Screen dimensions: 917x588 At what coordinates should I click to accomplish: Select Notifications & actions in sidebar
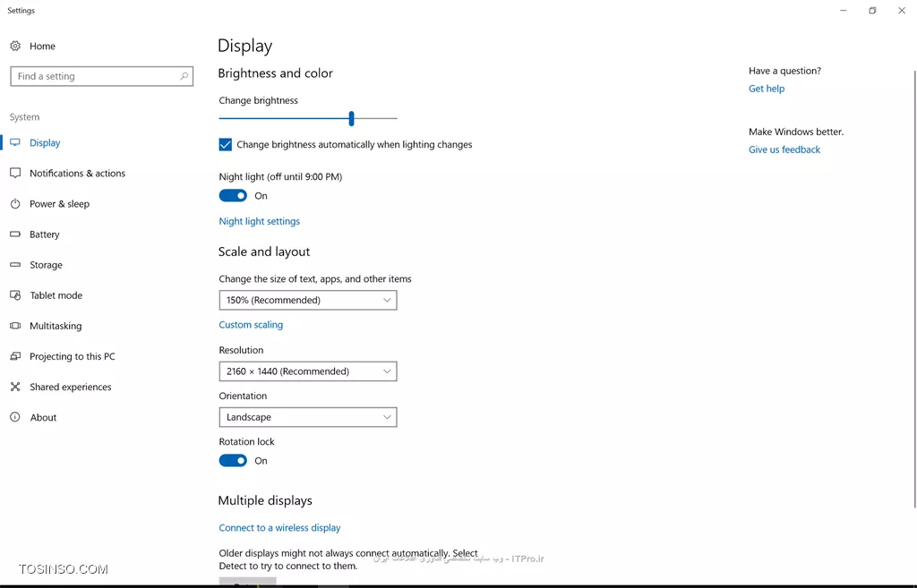point(77,173)
